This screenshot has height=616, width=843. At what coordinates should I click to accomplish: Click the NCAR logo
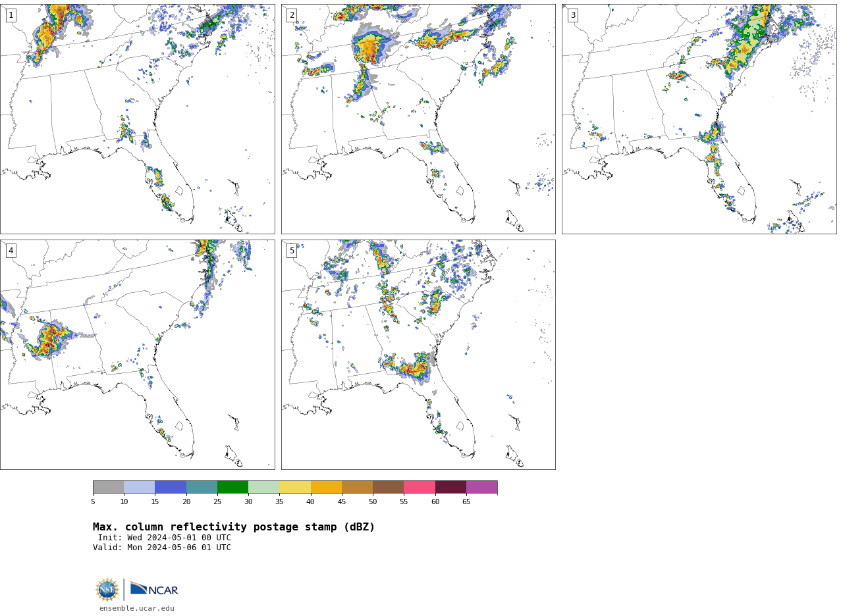tap(154, 590)
